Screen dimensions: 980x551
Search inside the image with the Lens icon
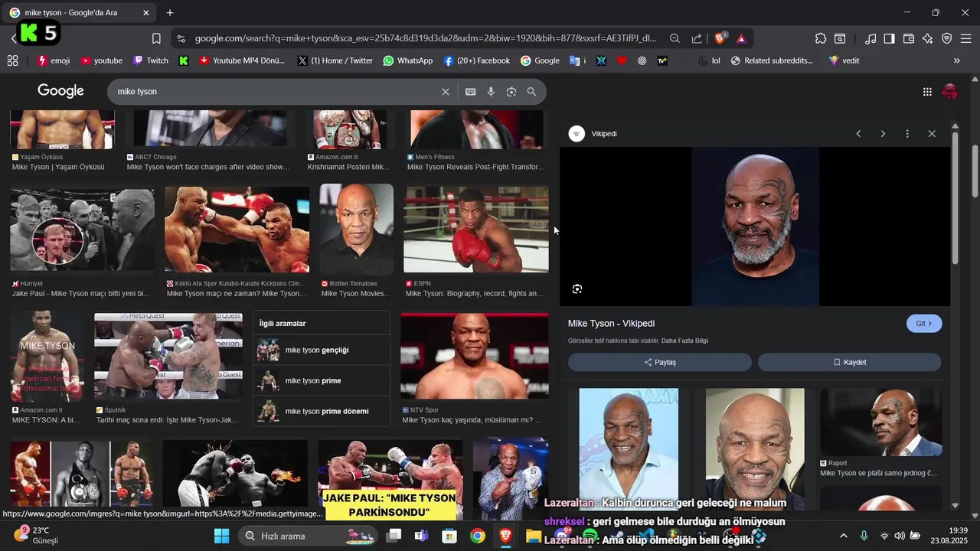click(x=577, y=289)
